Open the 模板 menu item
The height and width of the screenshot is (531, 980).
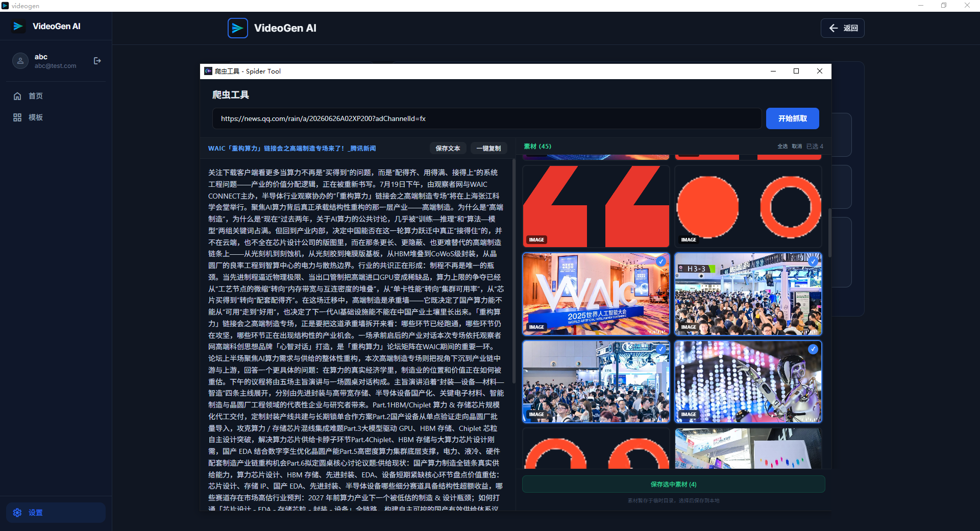[x=56, y=117]
